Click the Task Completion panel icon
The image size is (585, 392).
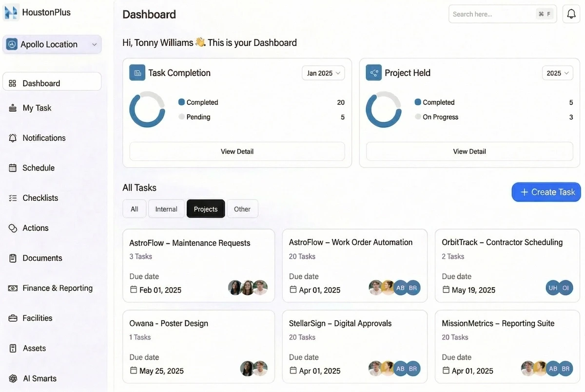137,72
